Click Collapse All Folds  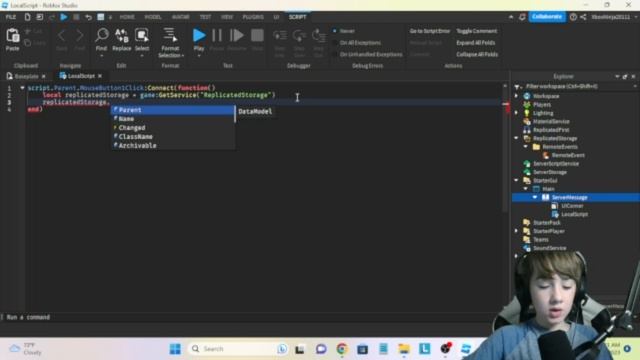coord(477,54)
